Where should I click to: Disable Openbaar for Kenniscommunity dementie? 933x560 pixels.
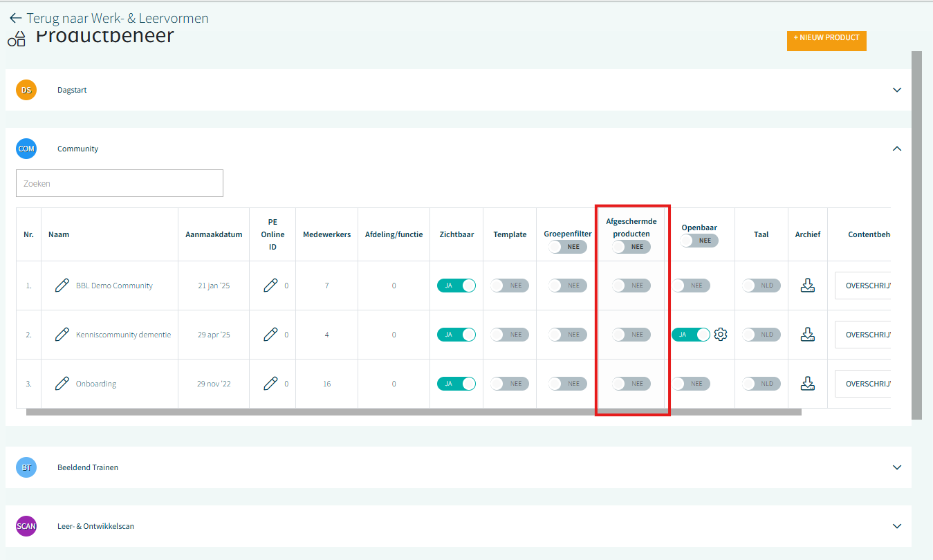690,335
